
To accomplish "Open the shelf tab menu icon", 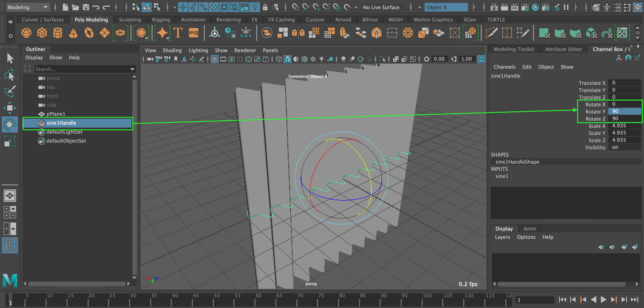I will point(11,22).
